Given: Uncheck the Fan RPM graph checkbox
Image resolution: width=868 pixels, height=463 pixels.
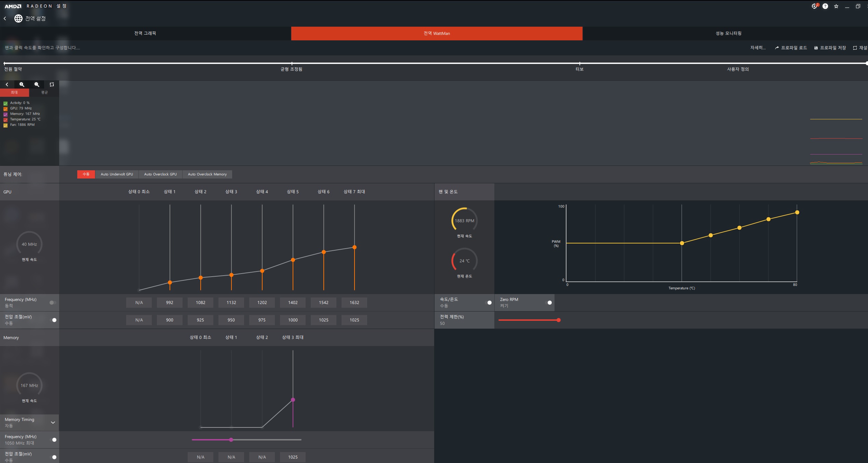Looking at the screenshot, I should pos(5,125).
